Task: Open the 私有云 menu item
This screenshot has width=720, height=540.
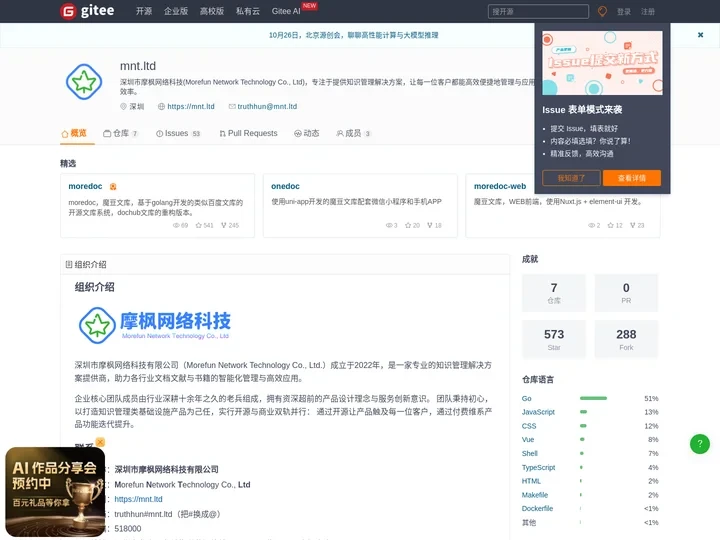Action: point(248,11)
